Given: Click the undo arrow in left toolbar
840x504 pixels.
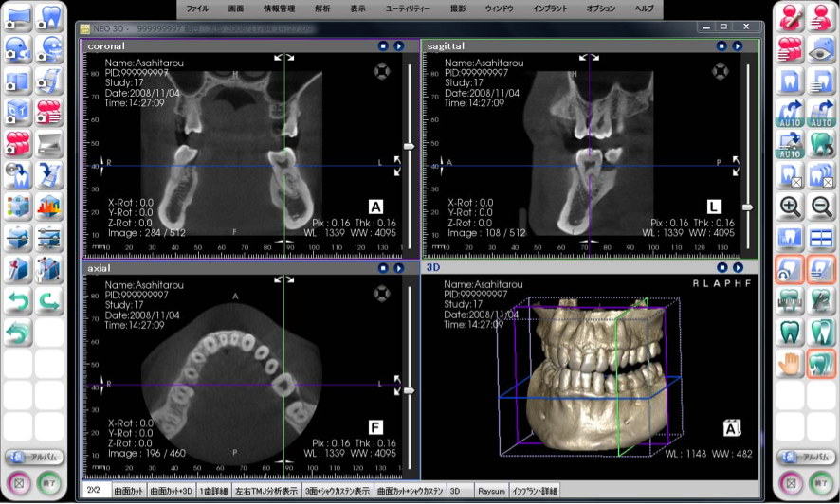Looking at the screenshot, I should pyautogui.click(x=18, y=302).
